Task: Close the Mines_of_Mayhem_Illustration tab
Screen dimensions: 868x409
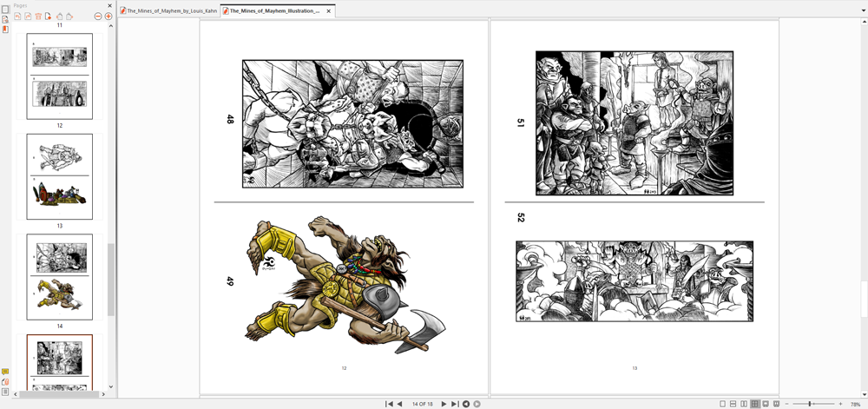Action: tap(327, 11)
